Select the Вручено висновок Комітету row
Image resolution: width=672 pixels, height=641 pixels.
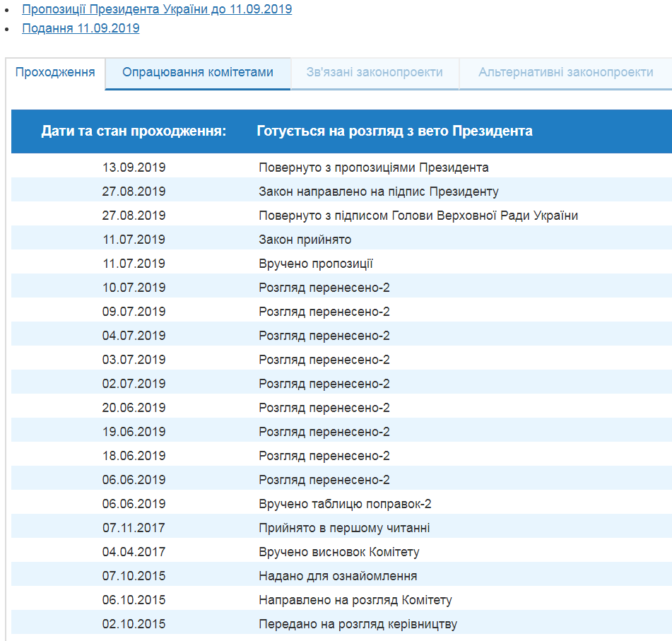pos(339,552)
